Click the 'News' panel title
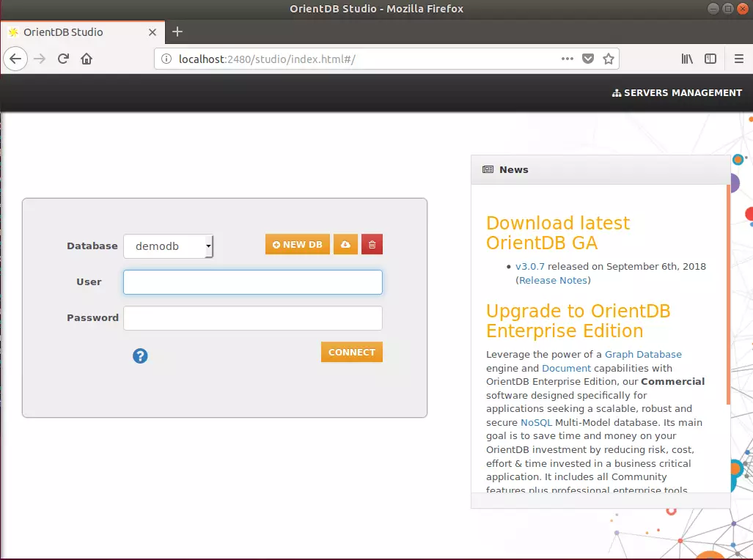Image resolution: width=753 pixels, height=560 pixels. point(513,169)
